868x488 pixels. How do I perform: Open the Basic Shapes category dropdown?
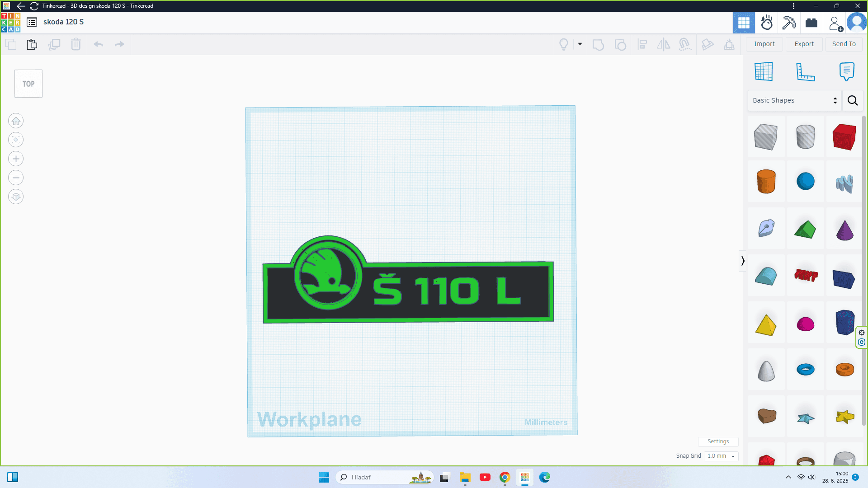click(x=794, y=100)
